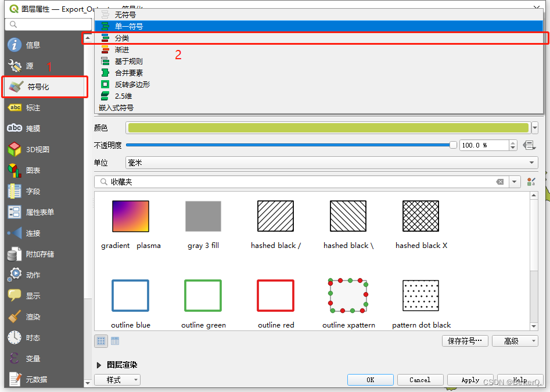This screenshot has height=392, width=550.
Task: Select the pattern dot black symbol
Action: (x=421, y=304)
